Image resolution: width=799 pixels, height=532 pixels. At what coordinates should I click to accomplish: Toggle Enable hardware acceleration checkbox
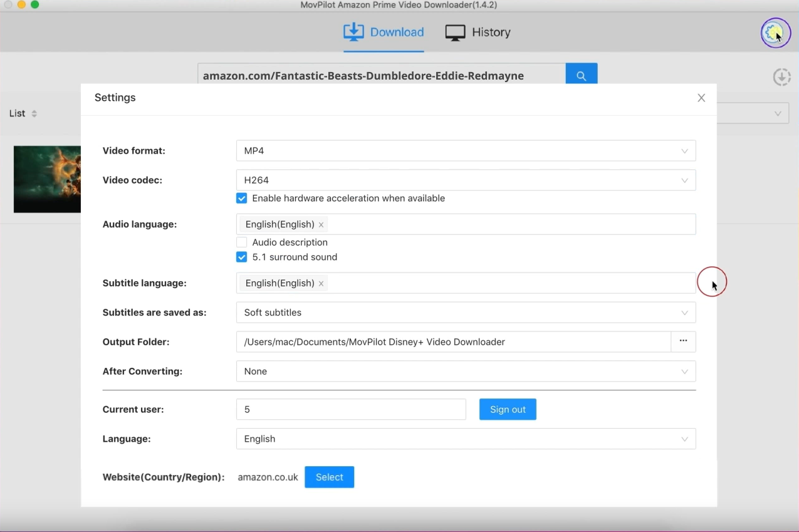click(241, 198)
